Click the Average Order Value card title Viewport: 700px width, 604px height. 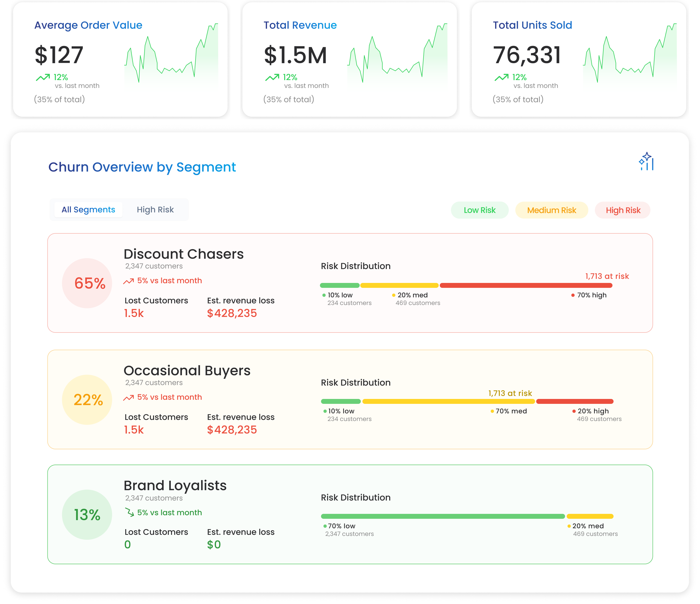88,25
